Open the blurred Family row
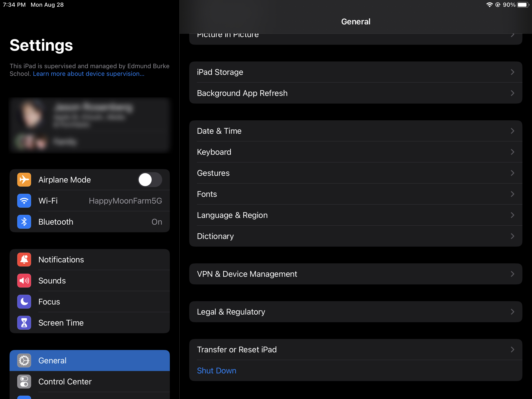Viewport: 532px width, 399px height. pyautogui.click(x=90, y=142)
